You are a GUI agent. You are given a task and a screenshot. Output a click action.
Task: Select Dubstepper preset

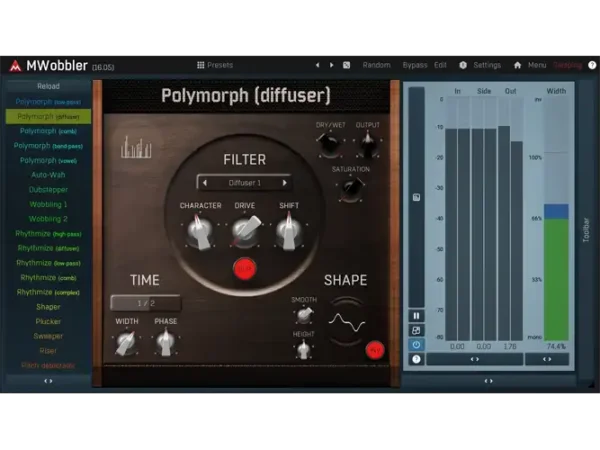click(x=48, y=189)
